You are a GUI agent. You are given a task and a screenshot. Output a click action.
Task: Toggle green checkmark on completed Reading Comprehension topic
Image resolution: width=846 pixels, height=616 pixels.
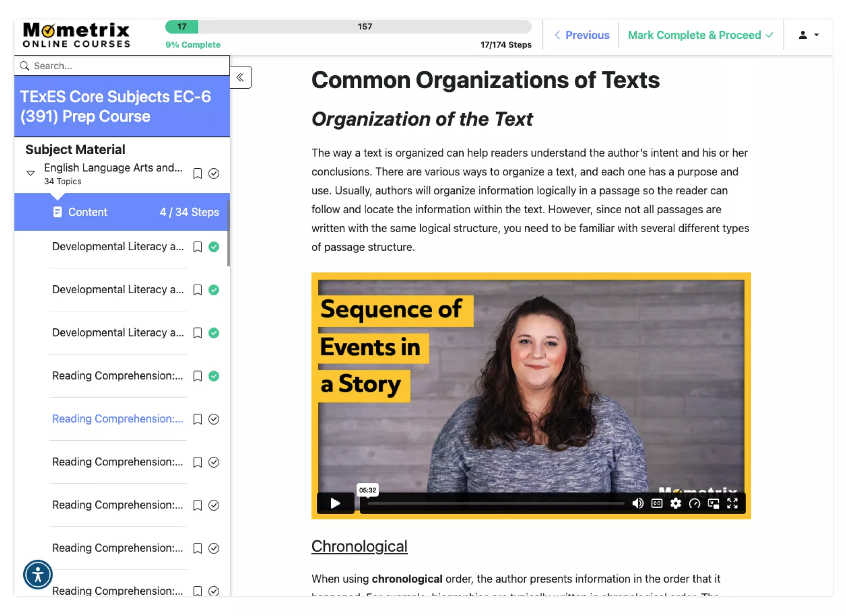click(214, 376)
